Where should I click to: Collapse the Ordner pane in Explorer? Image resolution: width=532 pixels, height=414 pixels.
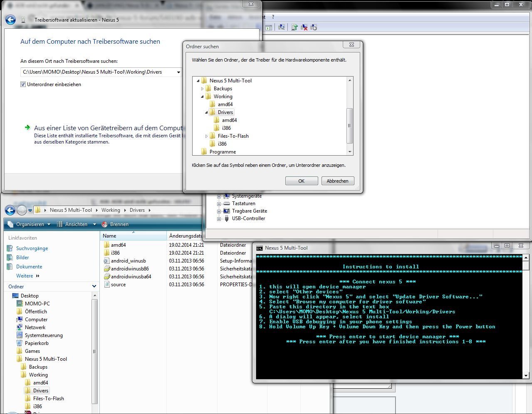point(94,287)
